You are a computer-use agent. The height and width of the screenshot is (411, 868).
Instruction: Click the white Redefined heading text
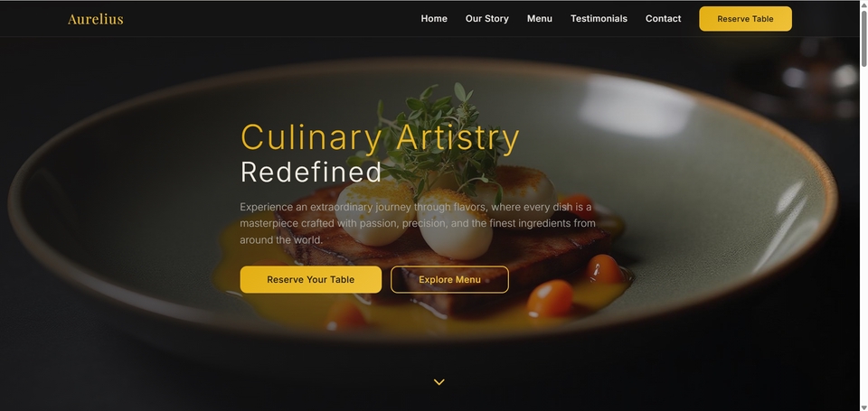311,172
